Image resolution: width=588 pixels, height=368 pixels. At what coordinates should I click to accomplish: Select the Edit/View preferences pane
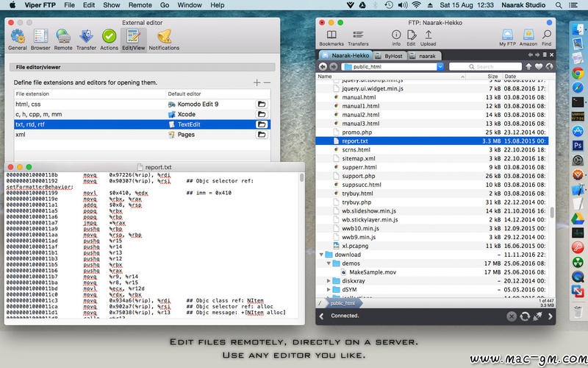pos(134,40)
